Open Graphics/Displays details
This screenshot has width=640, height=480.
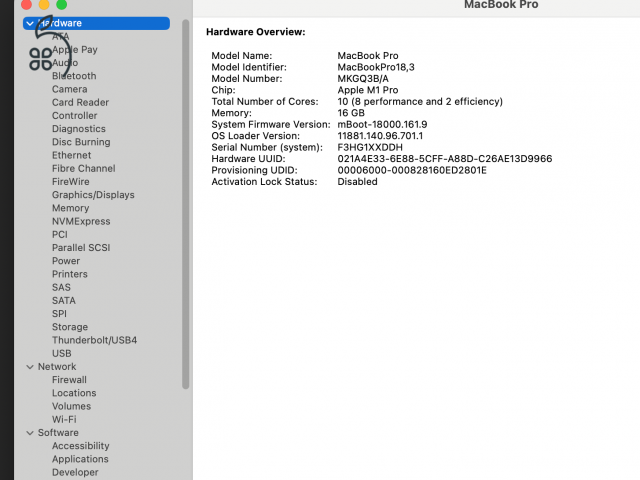click(x=93, y=195)
